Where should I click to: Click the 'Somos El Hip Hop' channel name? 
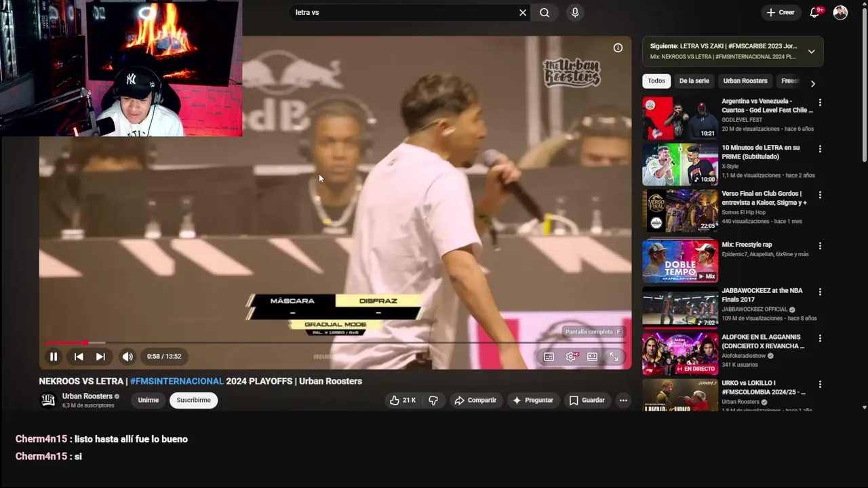pyautogui.click(x=744, y=212)
